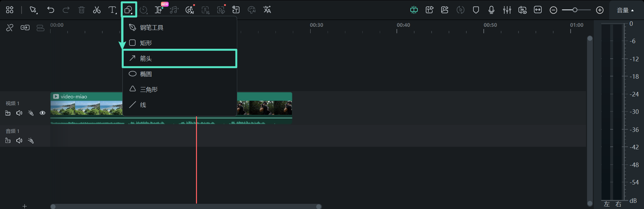Open the audio mixer icon
644x209 pixels.
[x=507, y=10]
